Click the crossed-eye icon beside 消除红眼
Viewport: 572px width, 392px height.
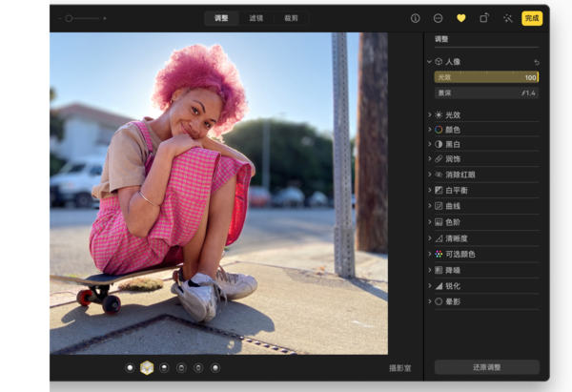[439, 175]
